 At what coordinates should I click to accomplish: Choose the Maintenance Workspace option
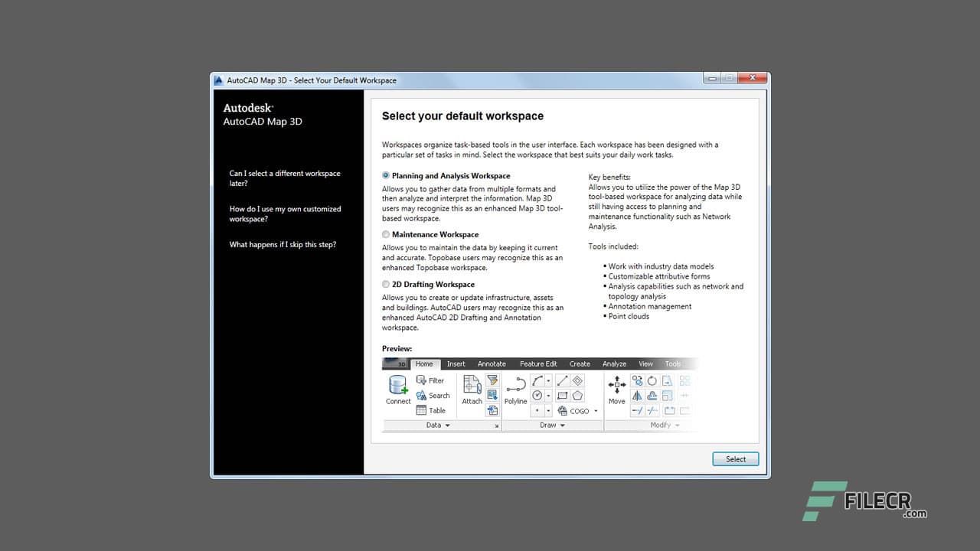386,234
